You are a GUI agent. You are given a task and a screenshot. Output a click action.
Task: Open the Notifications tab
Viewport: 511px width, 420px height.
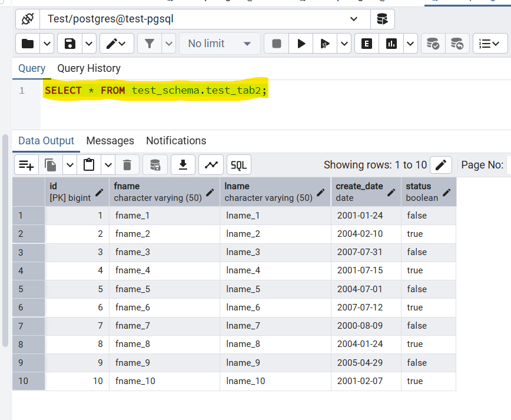pyautogui.click(x=176, y=141)
